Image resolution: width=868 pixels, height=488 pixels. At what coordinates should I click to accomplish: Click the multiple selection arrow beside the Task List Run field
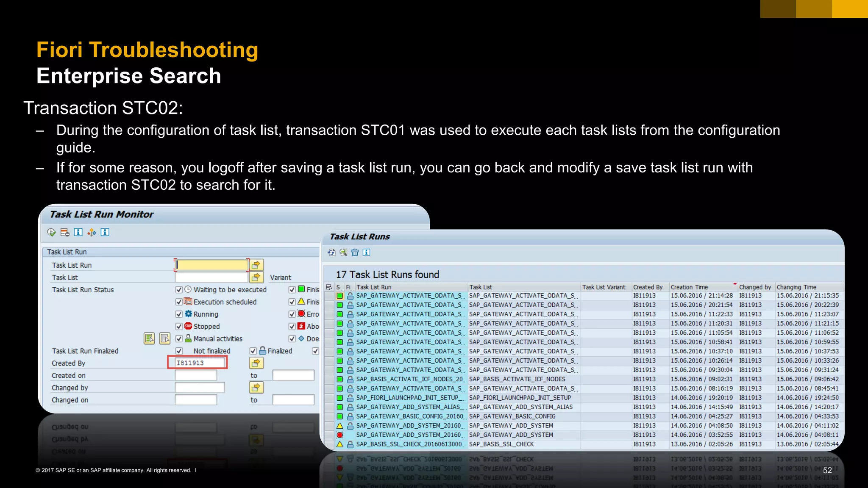[x=256, y=265]
